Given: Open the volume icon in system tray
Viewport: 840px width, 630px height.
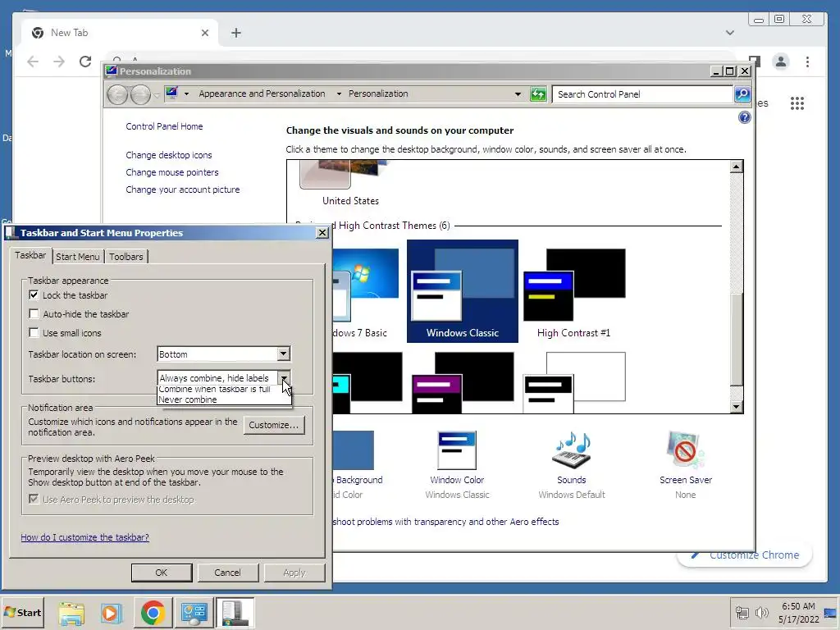Looking at the screenshot, I should (x=761, y=612).
